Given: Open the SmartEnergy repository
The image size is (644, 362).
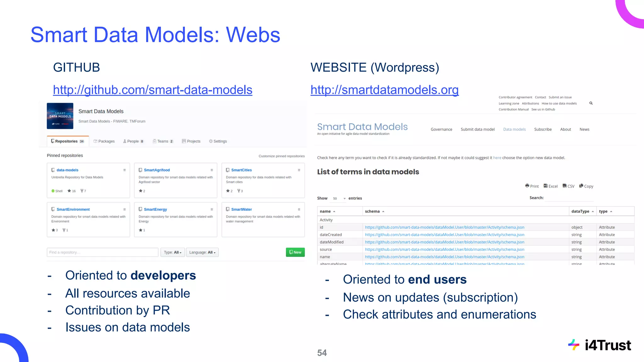Looking at the screenshot, I should pos(155,210).
